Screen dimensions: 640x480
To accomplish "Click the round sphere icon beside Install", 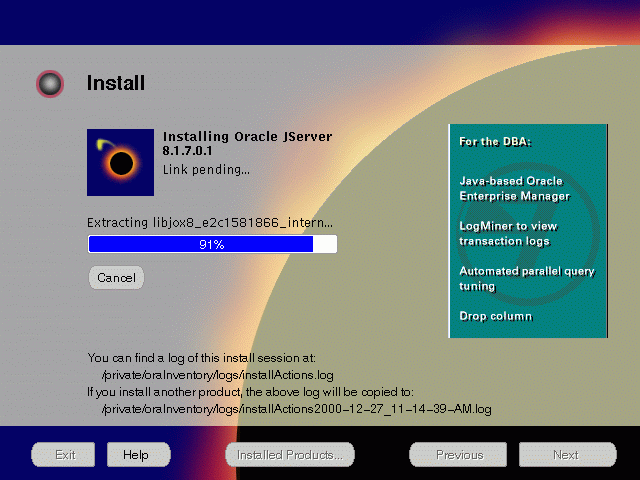I will pyautogui.click(x=50, y=84).
